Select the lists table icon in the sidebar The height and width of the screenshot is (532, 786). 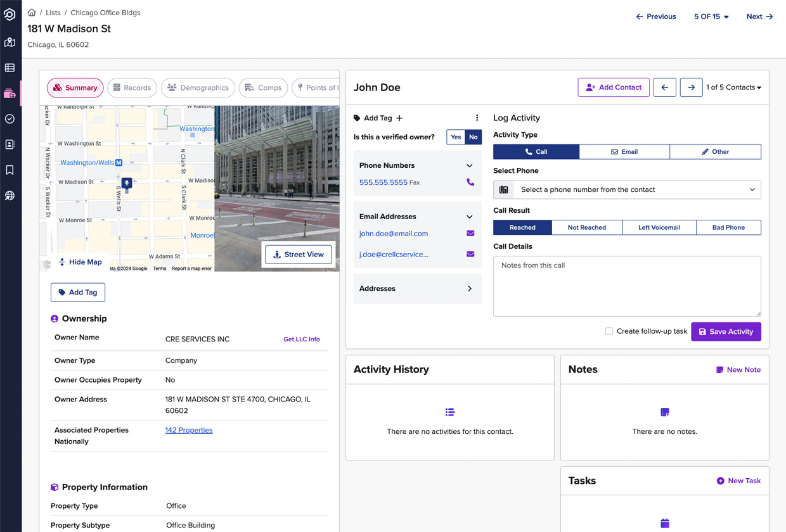point(10,67)
